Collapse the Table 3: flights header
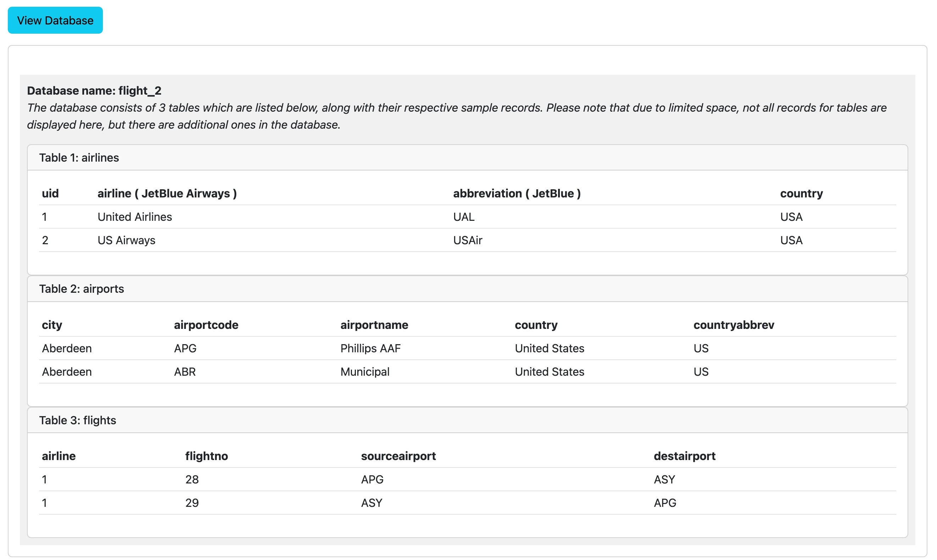Viewport: 937px width, 560px height. [77, 420]
